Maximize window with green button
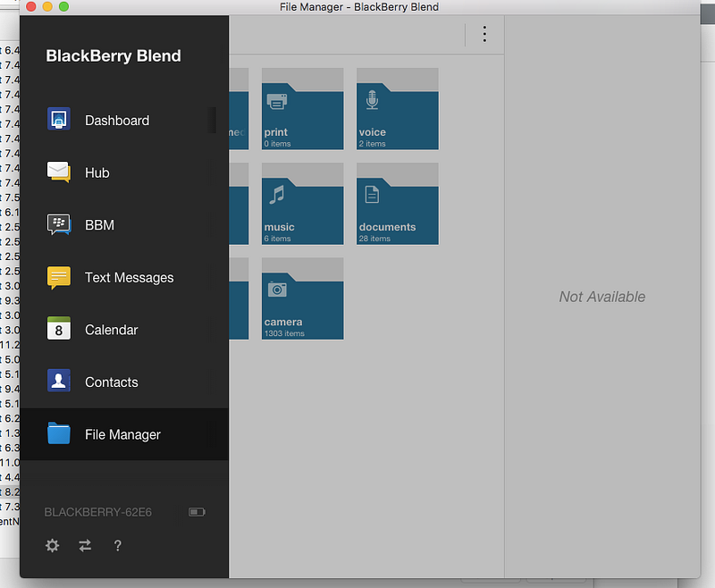715x588 pixels. [63, 7]
